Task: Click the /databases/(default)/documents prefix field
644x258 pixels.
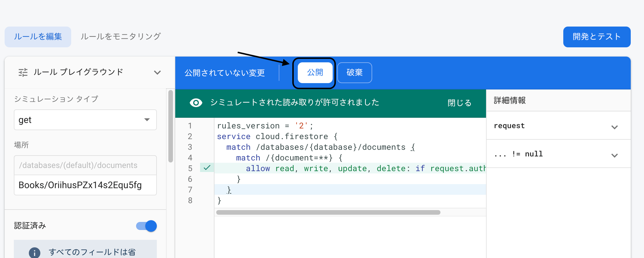Action: [x=85, y=165]
